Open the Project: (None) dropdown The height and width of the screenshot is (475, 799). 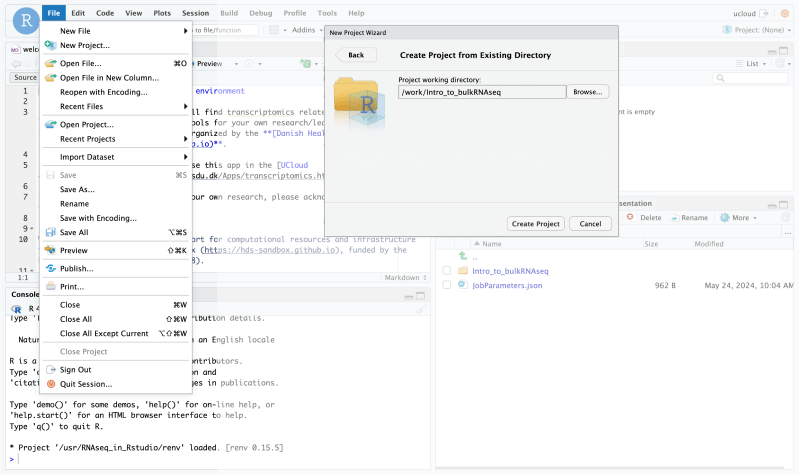757,30
